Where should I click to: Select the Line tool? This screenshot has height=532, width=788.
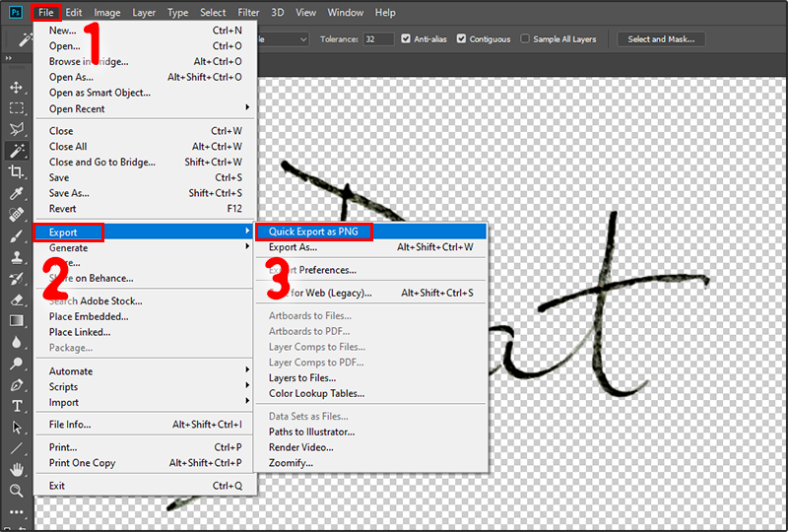pos(16,448)
